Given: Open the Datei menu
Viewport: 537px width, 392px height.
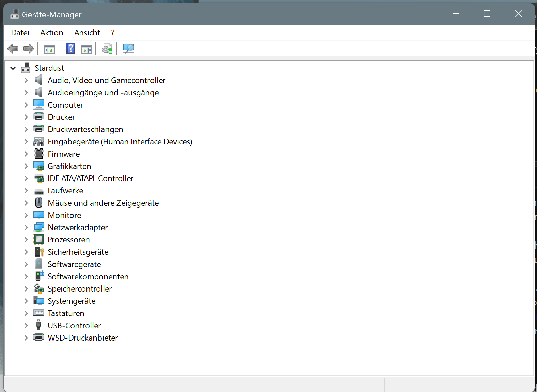Looking at the screenshot, I should coord(20,33).
